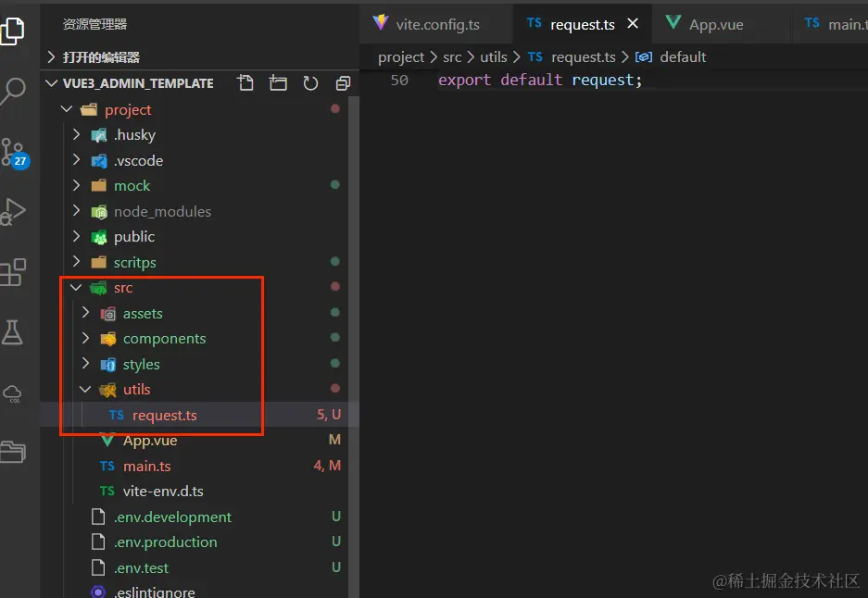Click the New Folder icon in explorer header
The height and width of the screenshot is (598, 868).
(x=278, y=83)
